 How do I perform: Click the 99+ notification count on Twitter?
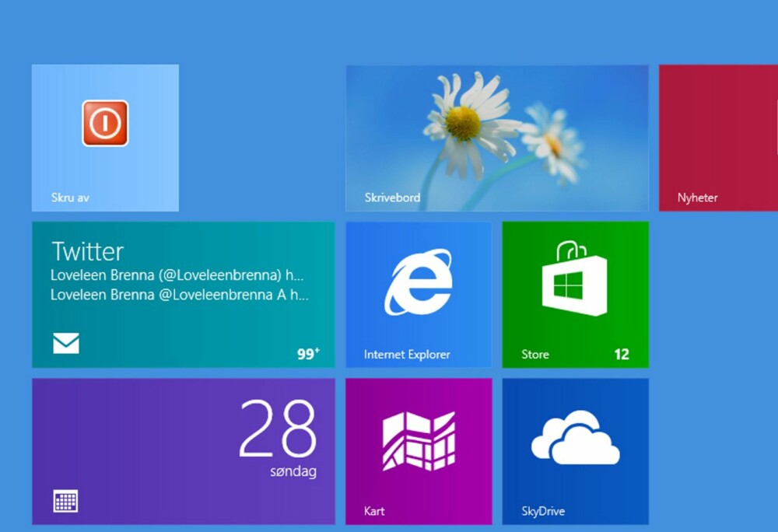point(308,354)
